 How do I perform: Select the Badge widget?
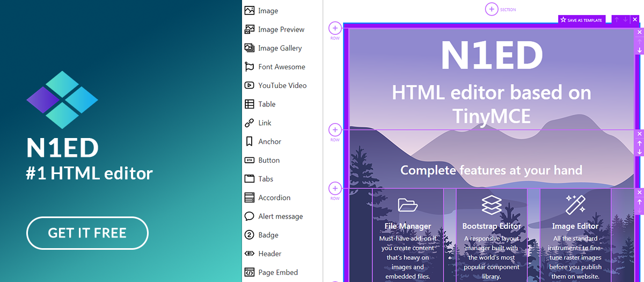click(268, 235)
